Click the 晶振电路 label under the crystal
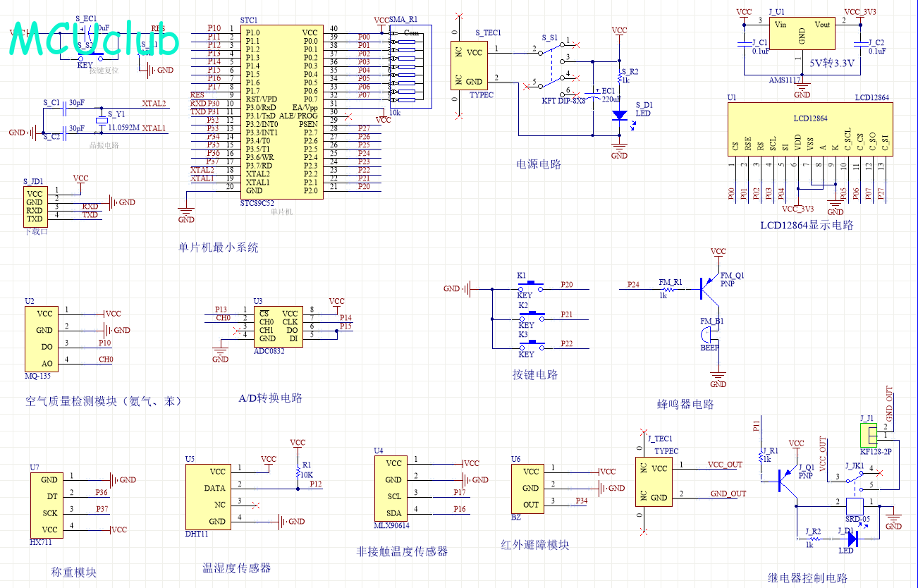 point(104,145)
